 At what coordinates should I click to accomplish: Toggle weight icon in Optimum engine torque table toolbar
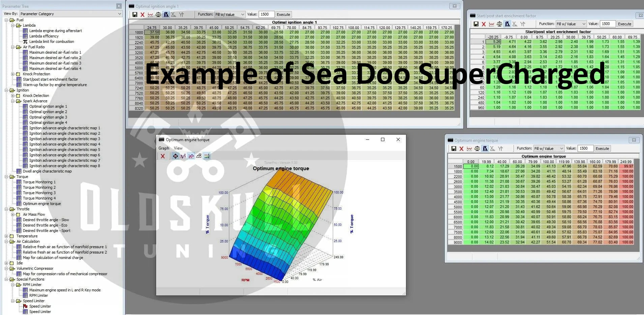coord(485,149)
